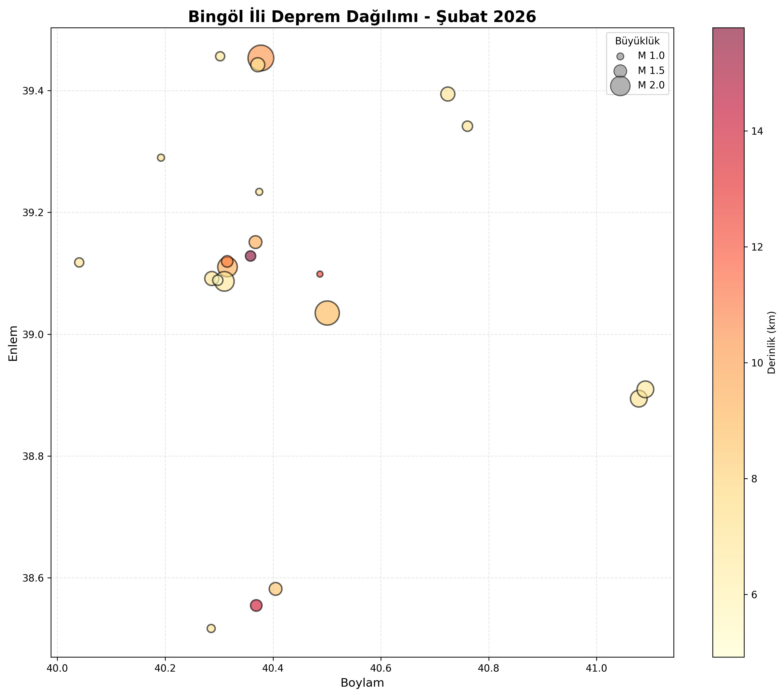Click the y-axis tick label "39.4"
This screenshot has height=696, width=784.
33,91
